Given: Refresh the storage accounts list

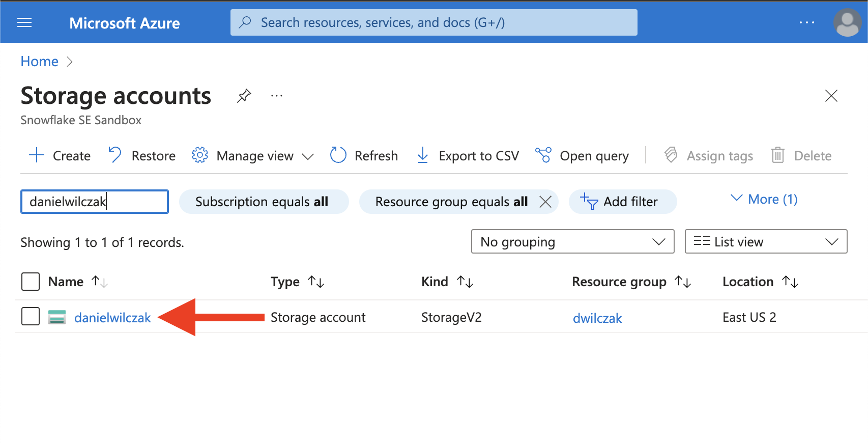Looking at the screenshot, I should [364, 155].
